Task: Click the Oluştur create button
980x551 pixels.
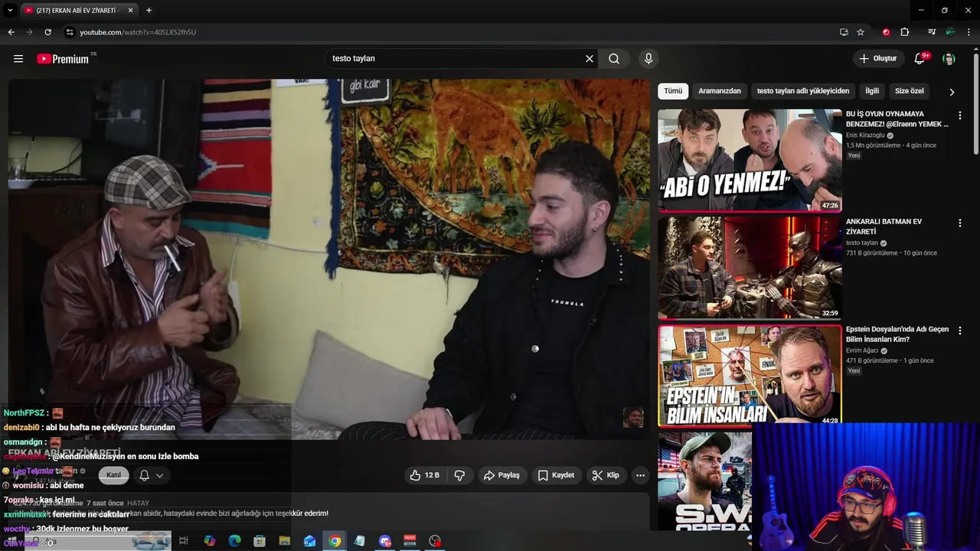Action: point(878,59)
